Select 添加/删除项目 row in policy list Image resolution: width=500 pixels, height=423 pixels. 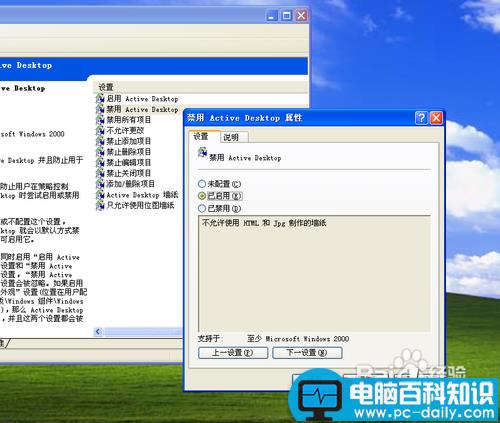point(125,184)
